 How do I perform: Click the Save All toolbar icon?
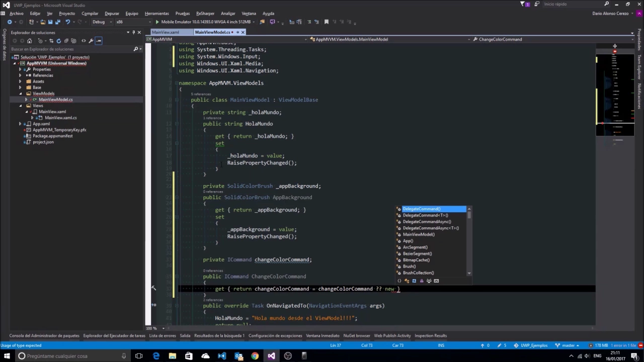click(x=57, y=22)
